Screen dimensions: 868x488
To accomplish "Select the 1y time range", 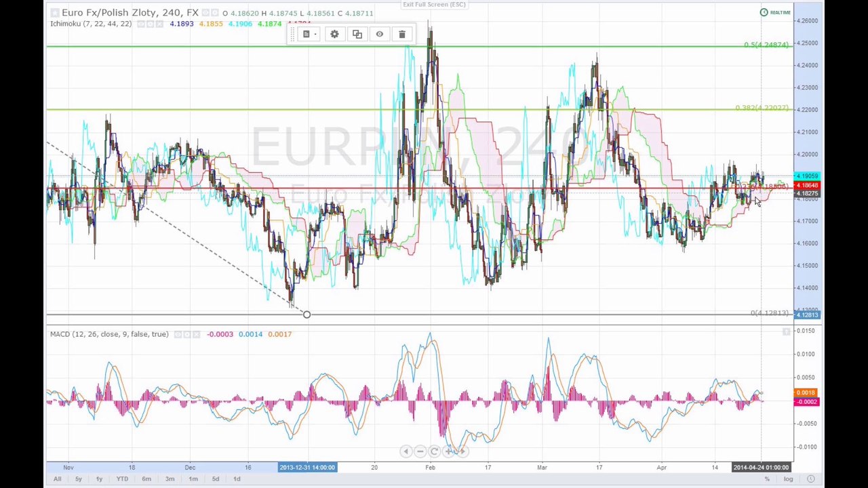I will coord(99,479).
